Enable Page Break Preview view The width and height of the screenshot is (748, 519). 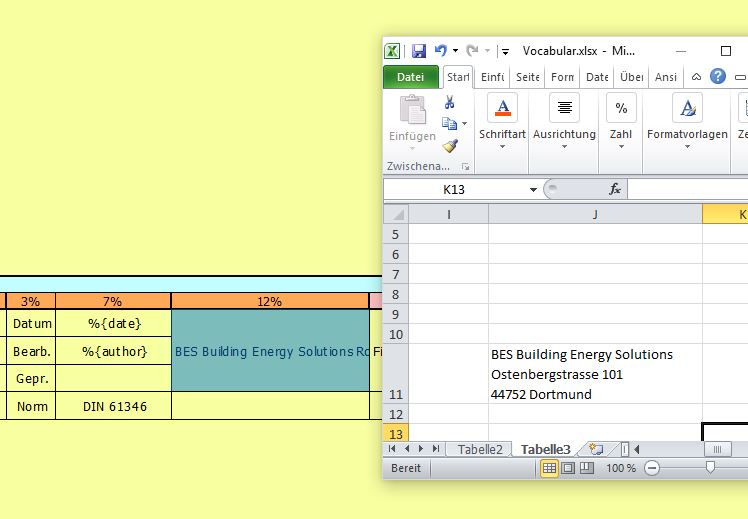[586, 468]
